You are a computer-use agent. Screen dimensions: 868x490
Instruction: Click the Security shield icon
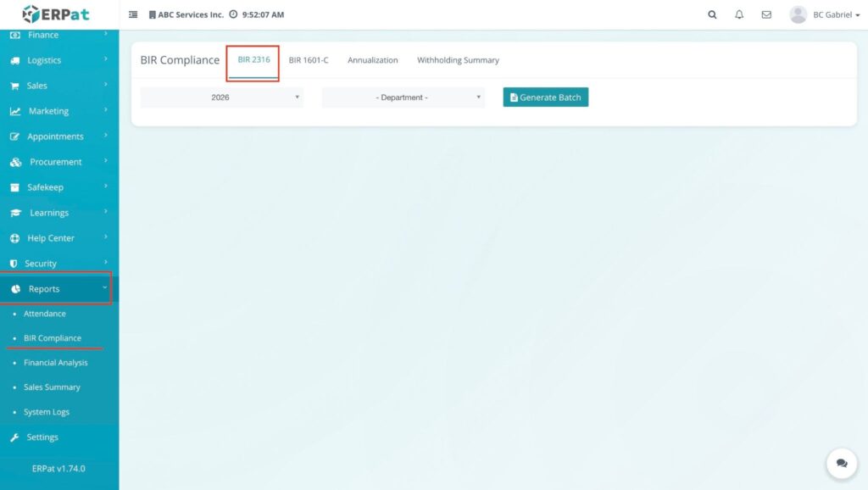[14, 264]
